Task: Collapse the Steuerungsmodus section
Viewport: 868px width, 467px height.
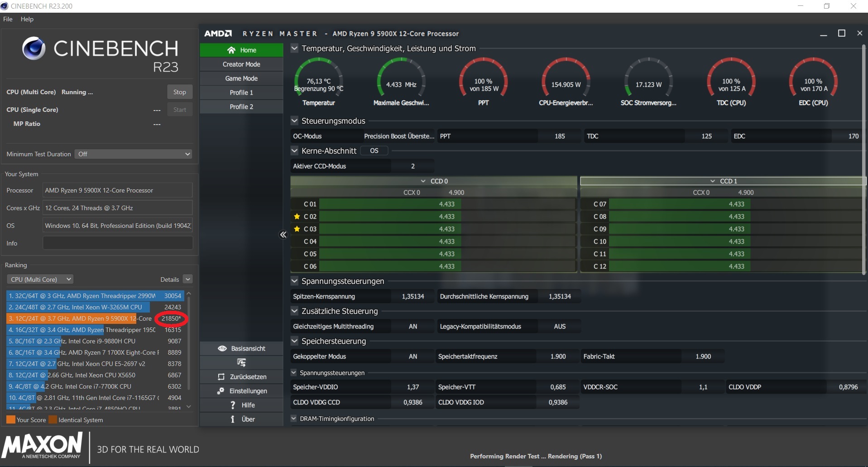Action: tap(294, 120)
